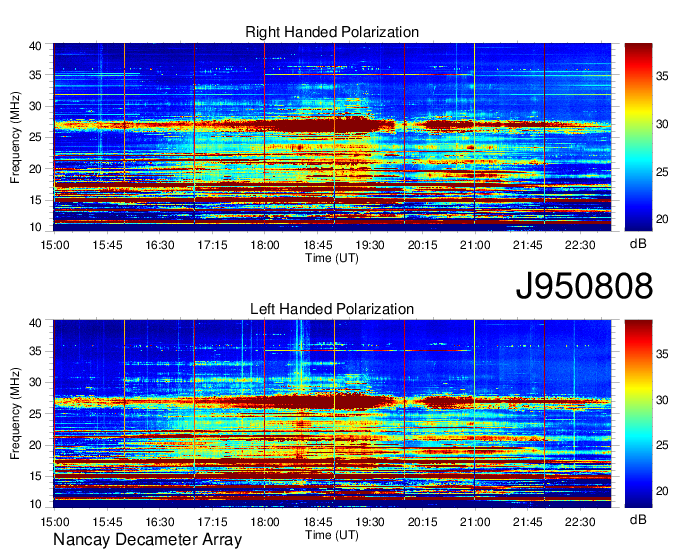Click the 10 MHz frequency tick, bottom plot

[35, 504]
